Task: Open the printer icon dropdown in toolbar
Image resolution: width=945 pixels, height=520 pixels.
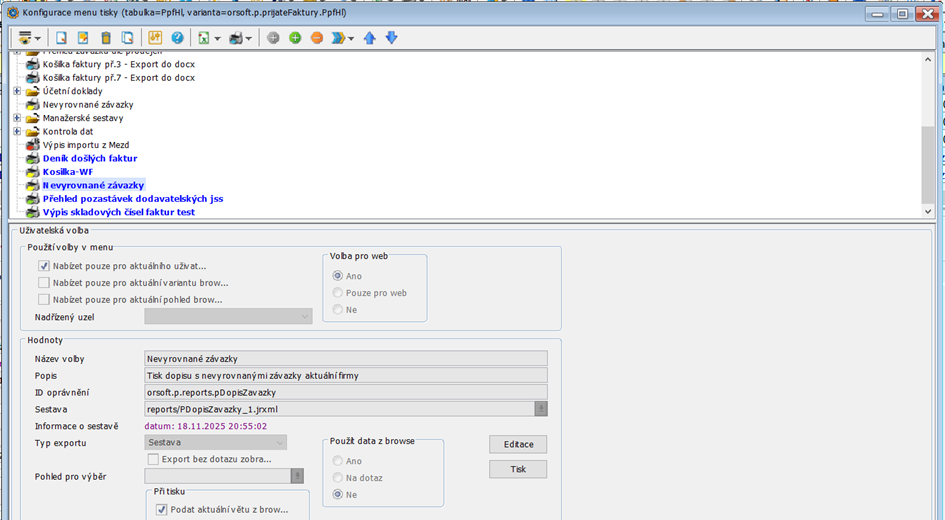Action: click(249, 38)
